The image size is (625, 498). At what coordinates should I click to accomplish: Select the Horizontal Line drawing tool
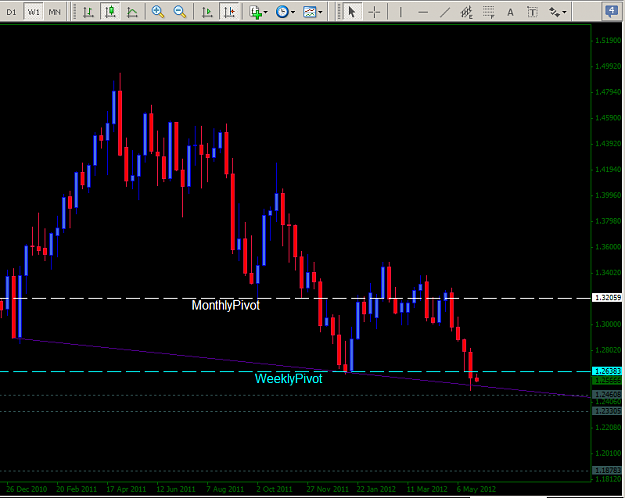click(x=423, y=12)
